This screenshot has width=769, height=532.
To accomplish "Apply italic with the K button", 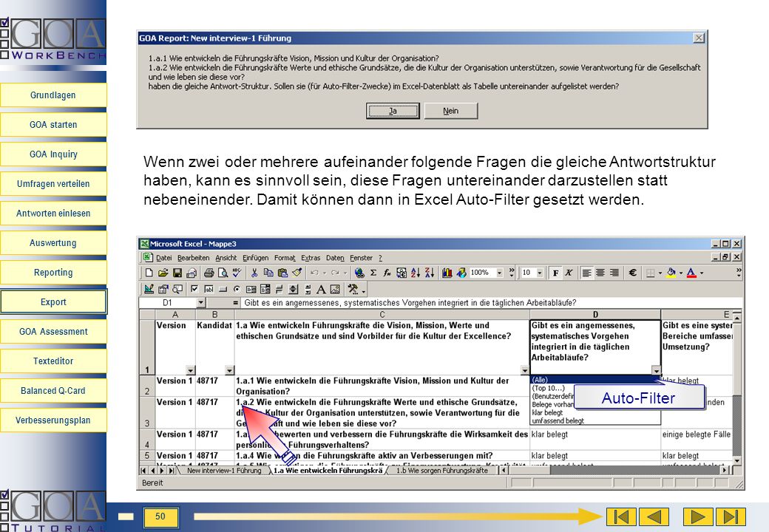I will click(569, 273).
